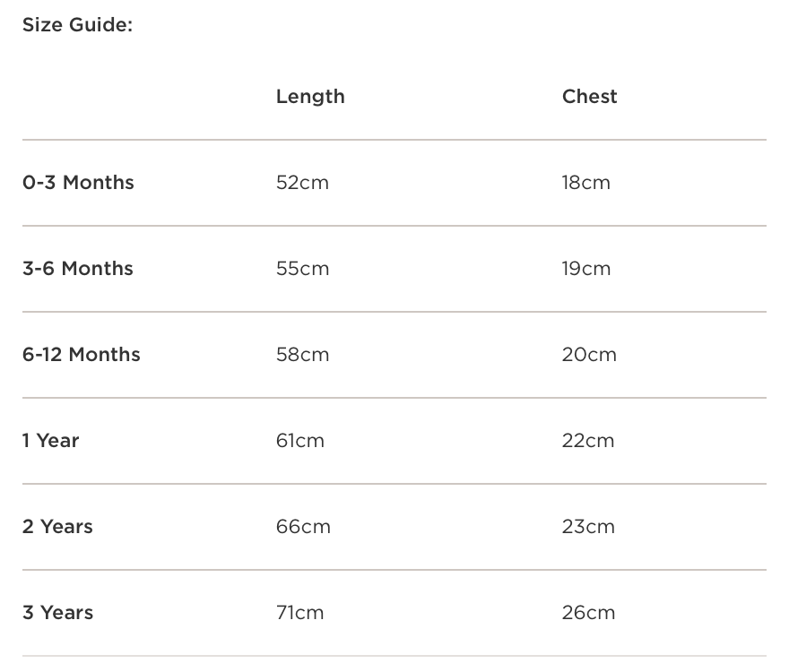The width and height of the screenshot is (789, 672).
Task: Click the 3 Years row label
Action: [57, 613]
